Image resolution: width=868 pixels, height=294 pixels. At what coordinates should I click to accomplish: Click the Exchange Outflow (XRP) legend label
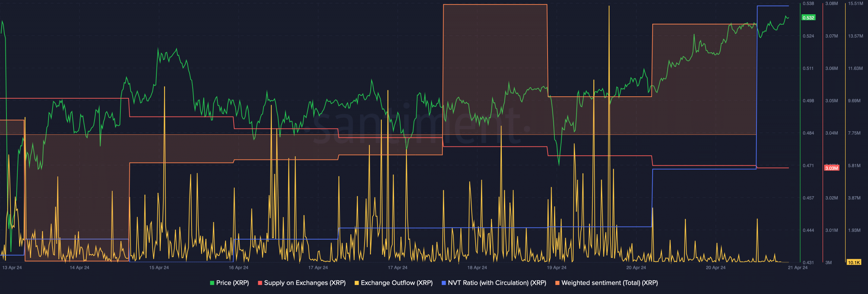(397, 283)
